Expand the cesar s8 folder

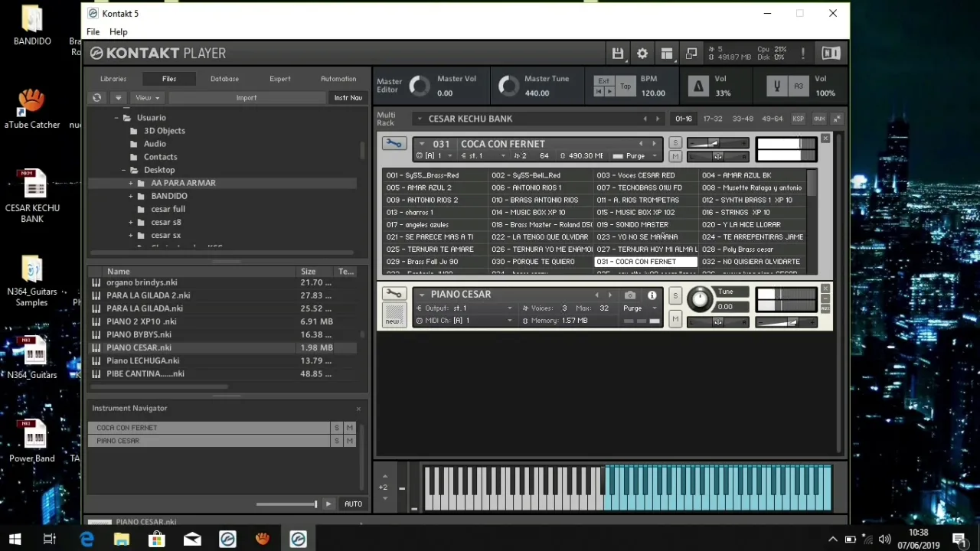[130, 222]
